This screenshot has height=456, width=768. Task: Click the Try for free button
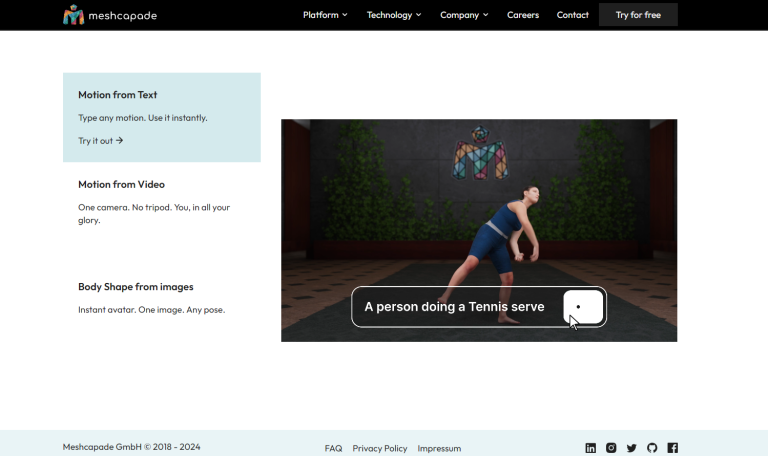click(x=638, y=15)
